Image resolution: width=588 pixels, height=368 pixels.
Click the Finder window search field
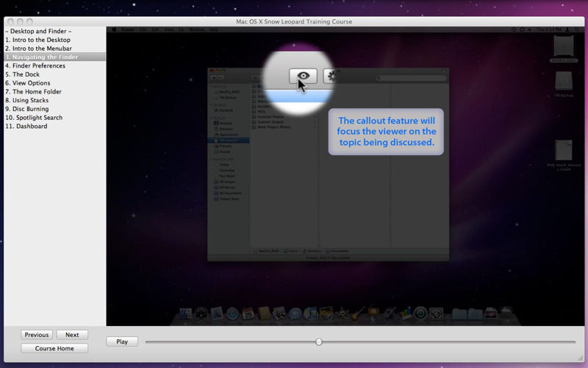point(411,78)
